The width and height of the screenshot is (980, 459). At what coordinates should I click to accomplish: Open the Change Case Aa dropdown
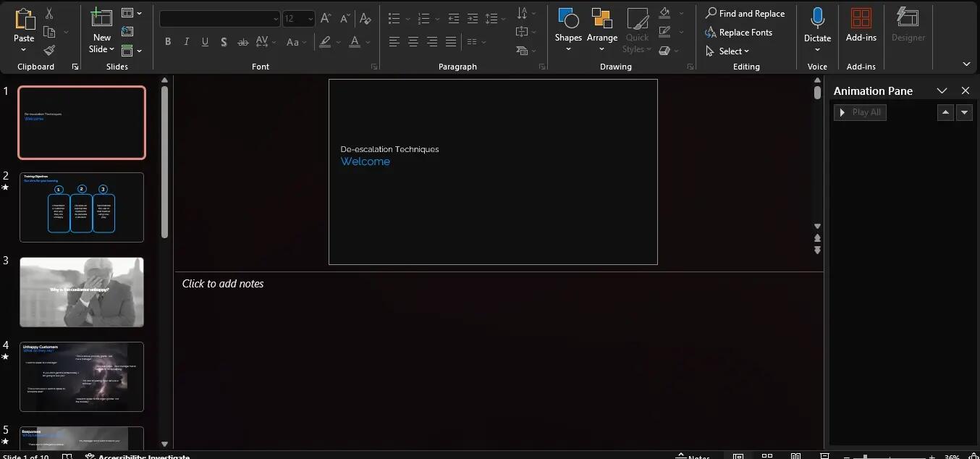coord(297,42)
